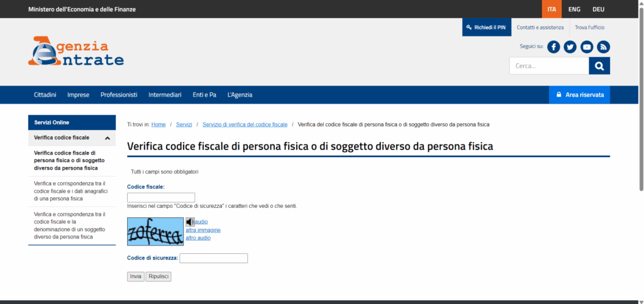Open the Enti e Pa menu
The image size is (644, 304).
(204, 95)
